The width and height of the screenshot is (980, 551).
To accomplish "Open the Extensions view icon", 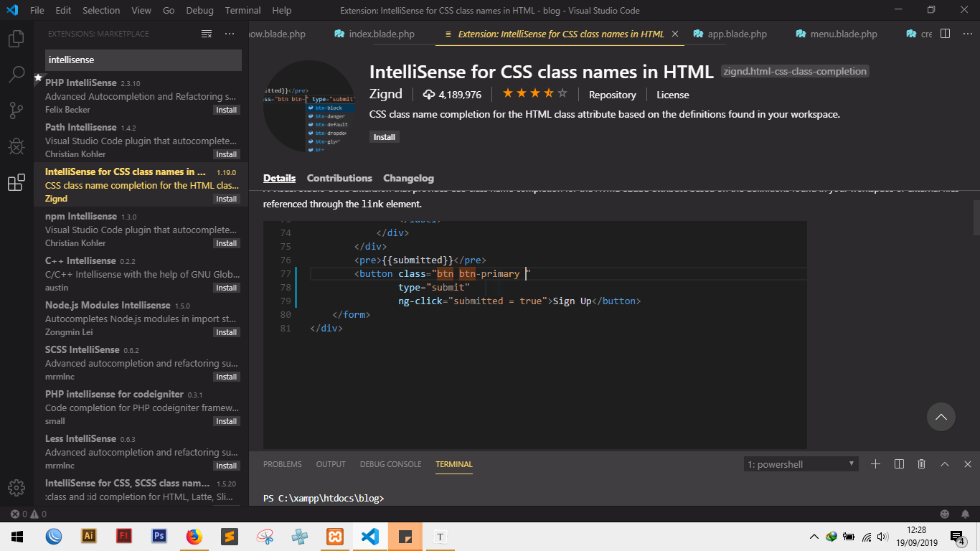I will 16,183.
